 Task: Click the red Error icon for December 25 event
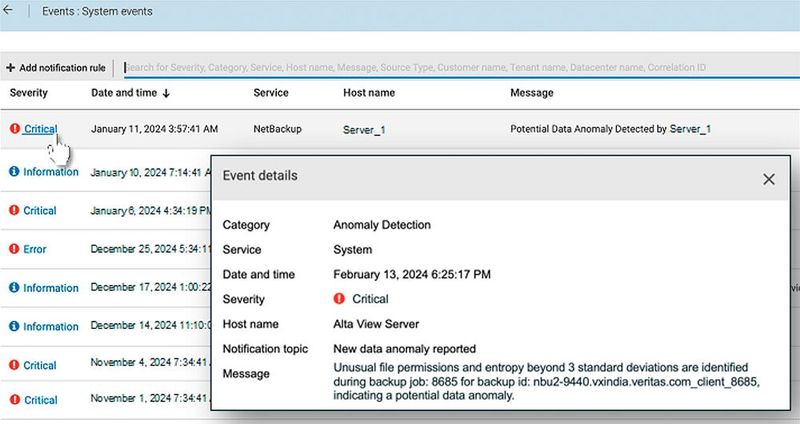[x=14, y=249]
